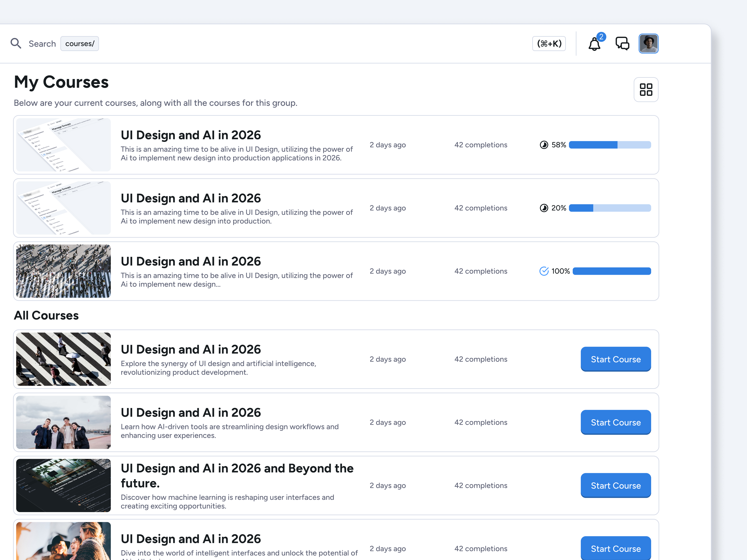The width and height of the screenshot is (747, 560).
Task: Open the notifications bell
Action: pos(594,44)
